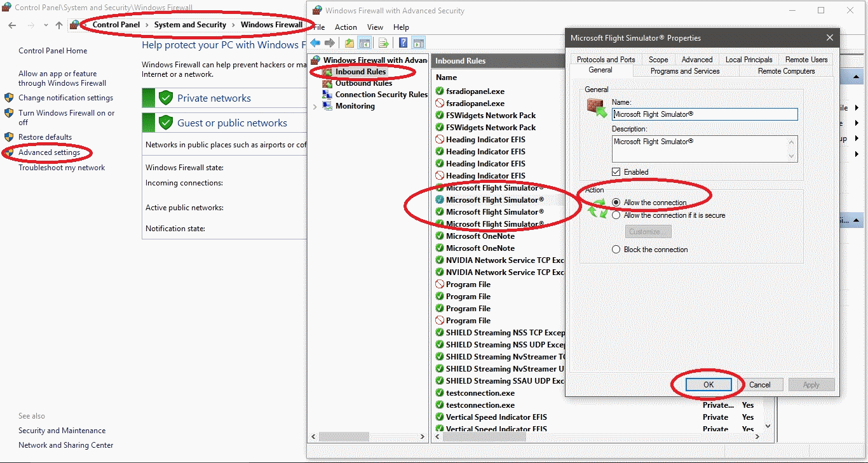Open Security and Maintenance link
Screen dimensions: 868x463
[x=62, y=431]
